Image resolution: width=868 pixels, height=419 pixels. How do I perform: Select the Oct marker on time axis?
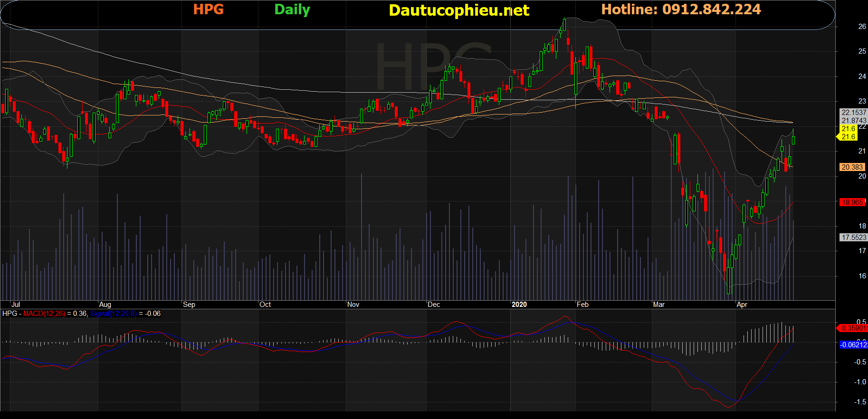pos(265,305)
